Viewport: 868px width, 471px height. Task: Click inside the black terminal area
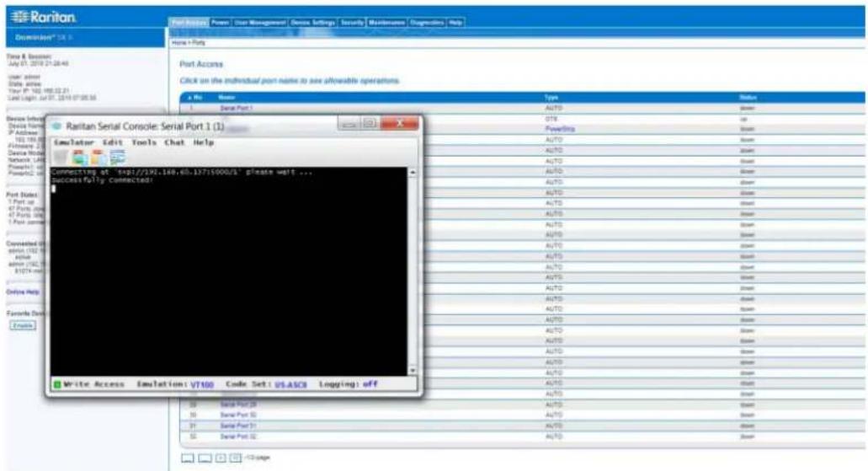tap(229, 271)
